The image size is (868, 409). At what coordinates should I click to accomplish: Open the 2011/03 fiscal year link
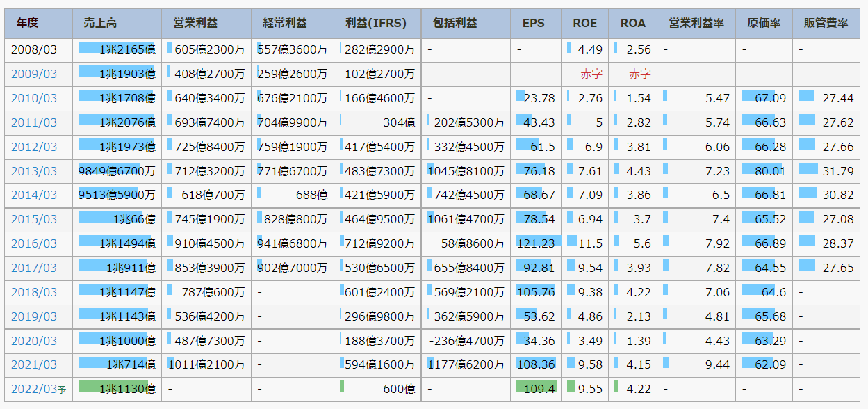coord(34,122)
